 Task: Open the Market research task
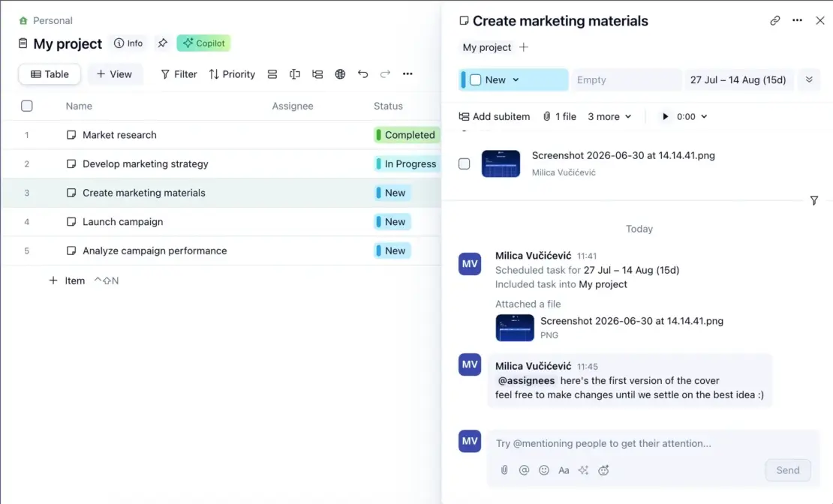click(119, 135)
